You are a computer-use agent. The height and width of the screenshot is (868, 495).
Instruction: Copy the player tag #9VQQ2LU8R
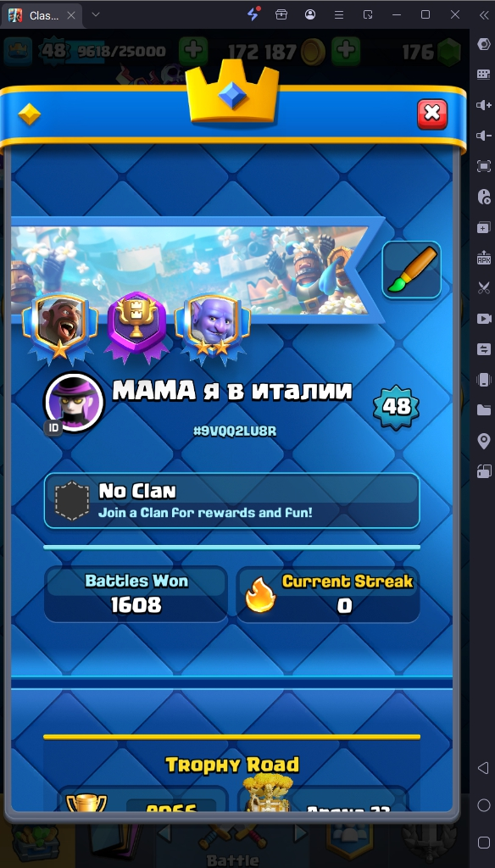click(235, 431)
